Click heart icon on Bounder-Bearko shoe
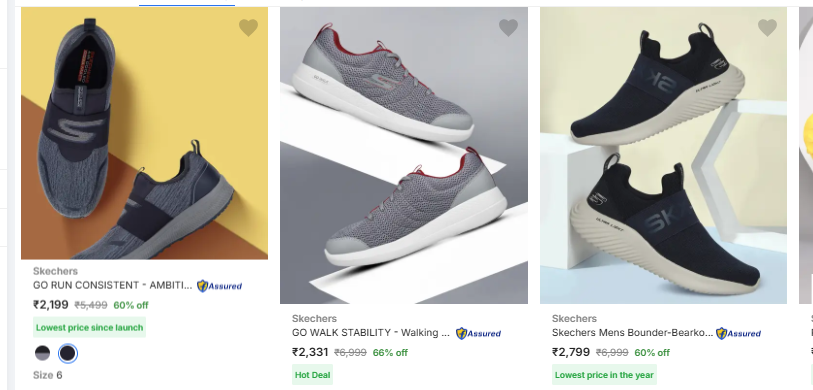The image size is (813, 390). 767,27
